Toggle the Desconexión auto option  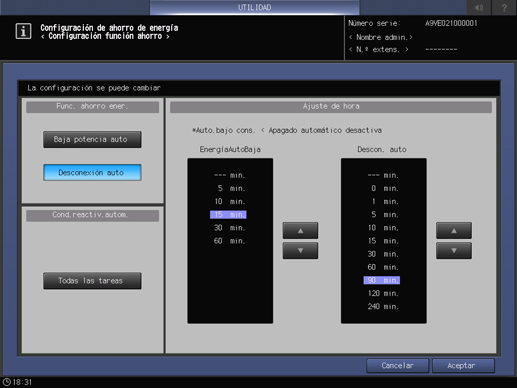92,172
